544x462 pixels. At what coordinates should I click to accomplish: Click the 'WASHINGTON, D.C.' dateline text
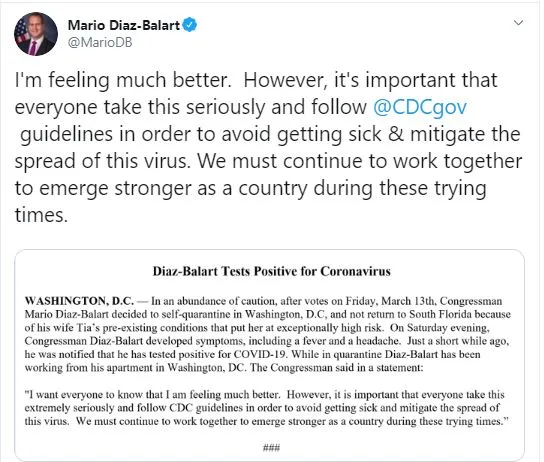point(79,301)
